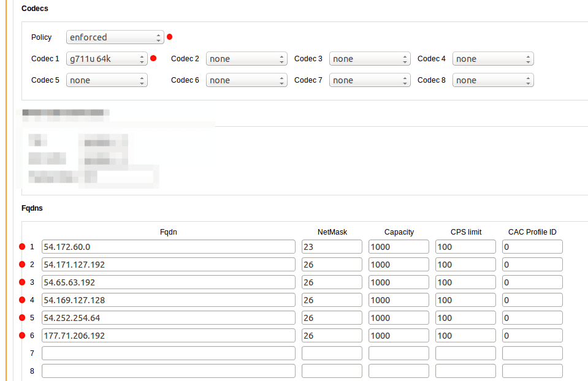The height and width of the screenshot is (381, 588).
Task: Click the Codecs section heading
Action: tap(34, 8)
